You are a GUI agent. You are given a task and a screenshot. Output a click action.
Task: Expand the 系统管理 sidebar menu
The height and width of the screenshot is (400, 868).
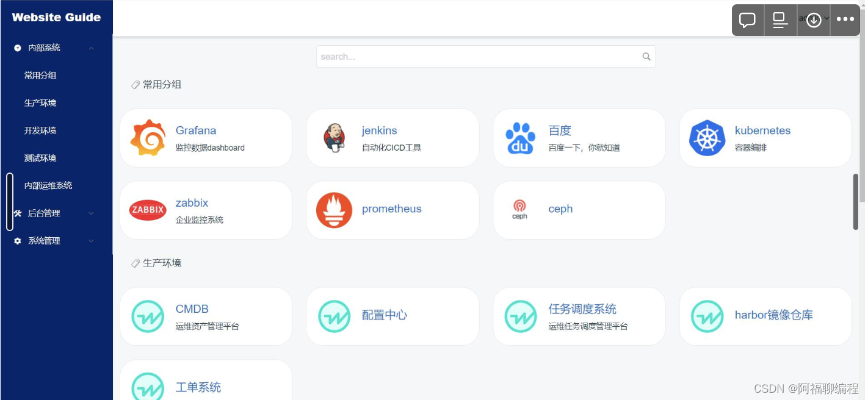[91, 241]
